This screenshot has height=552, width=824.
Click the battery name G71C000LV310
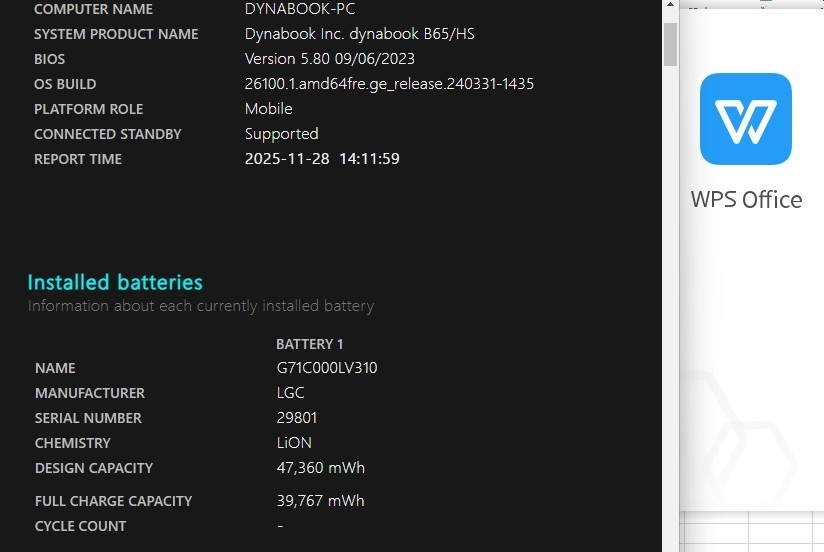pyautogui.click(x=326, y=368)
